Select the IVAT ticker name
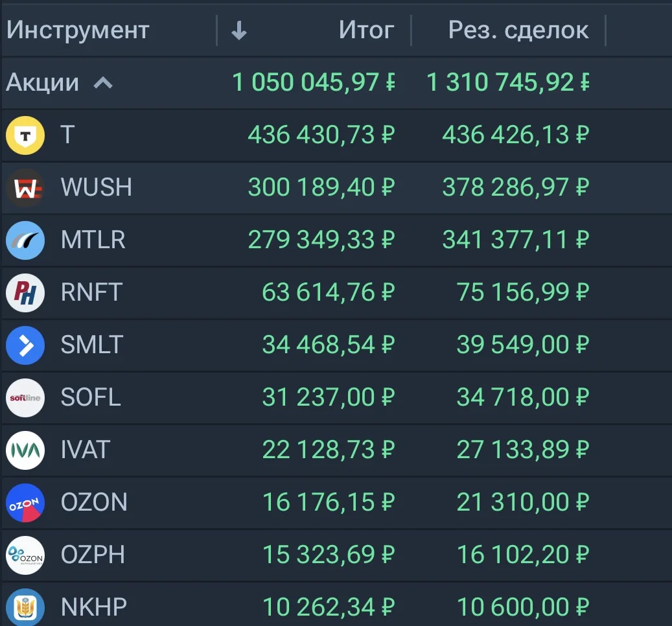This screenshot has width=672, height=626. coord(86,450)
